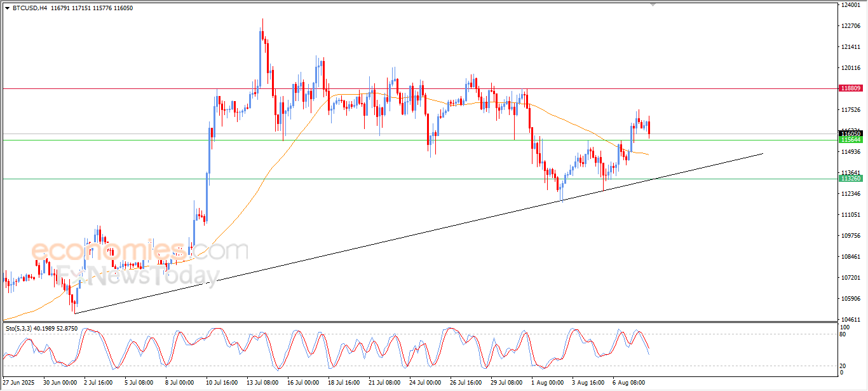The image size is (868, 391).
Task: Click the 26 Jul 16:00 time label
Action: tap(466, 383)
